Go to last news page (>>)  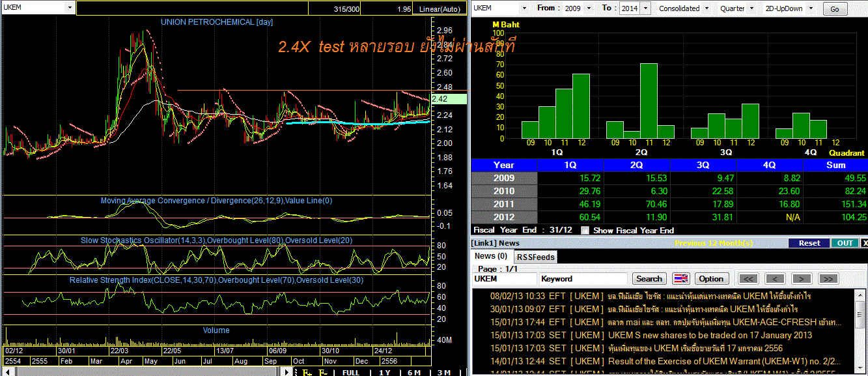828,279
